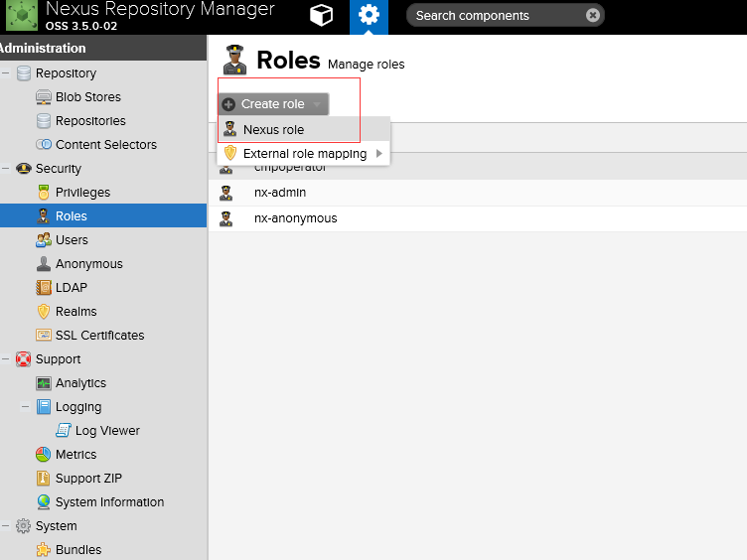
Task: Click the Repositories icon in sidebar
Action: point(44,121)
